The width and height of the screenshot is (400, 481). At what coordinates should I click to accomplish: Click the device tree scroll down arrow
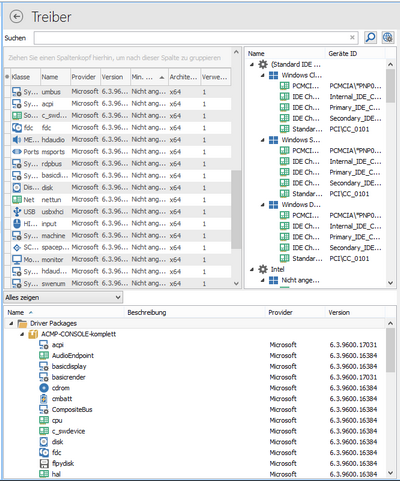tap(390, 283)
